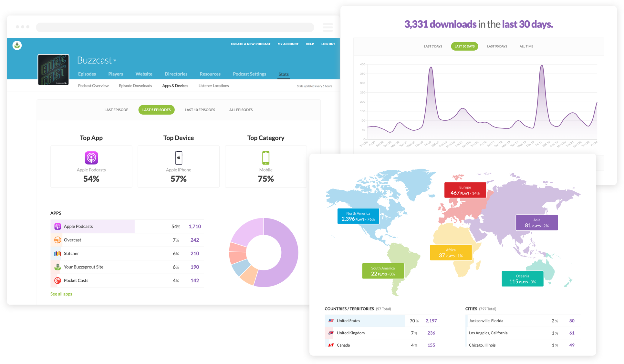This screenshot has height=364, width=624.
Task: Click the downloads line chart first peak
Action: tap(431, 68)
